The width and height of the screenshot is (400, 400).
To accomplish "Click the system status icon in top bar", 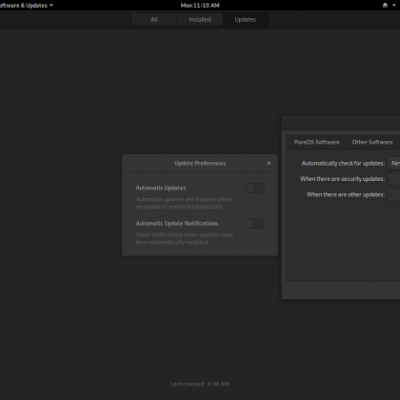I will coord(385,5).
